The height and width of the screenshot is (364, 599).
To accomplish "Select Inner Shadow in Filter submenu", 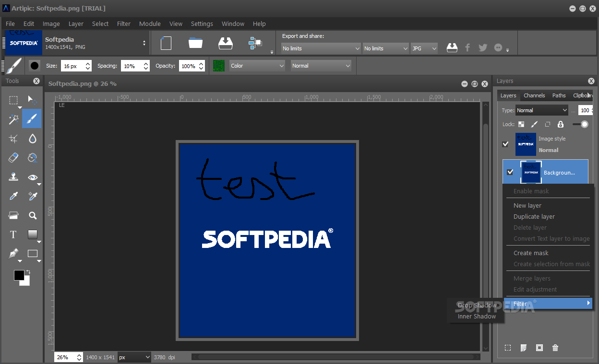I will (477, 316).
